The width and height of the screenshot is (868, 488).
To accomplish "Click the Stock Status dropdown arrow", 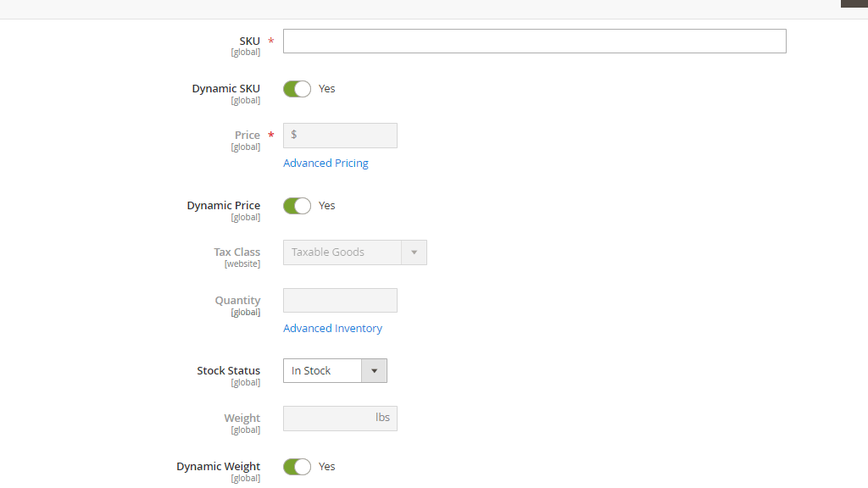I will pos(374,370).
